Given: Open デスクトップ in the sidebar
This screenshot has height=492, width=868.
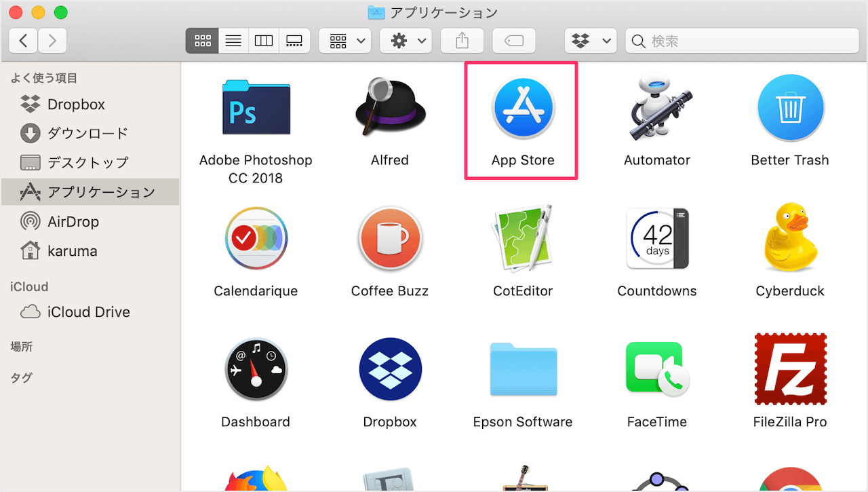Looking at the screenshot, I should [x=90, y=162].
